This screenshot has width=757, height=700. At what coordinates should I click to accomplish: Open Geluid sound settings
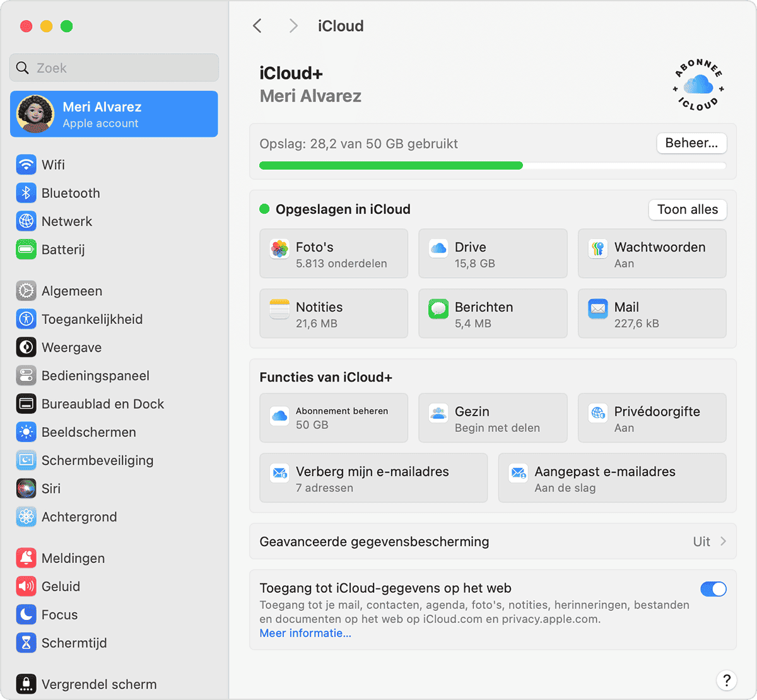pos(48,586)
